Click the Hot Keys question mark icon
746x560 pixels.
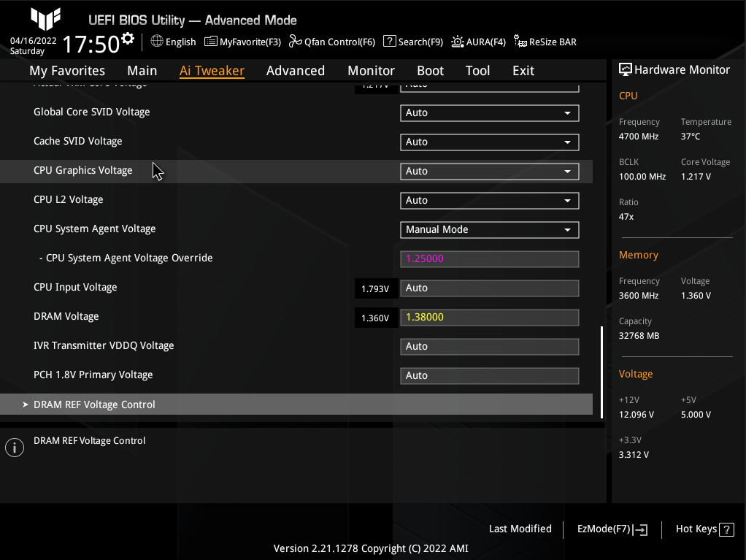(x=726, y=529)
